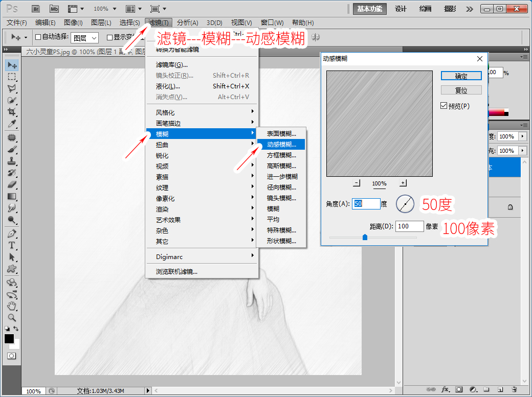Screen dimensions: 532x397
Task: Select the Spot Healing Brush tool
Action: click(12, 137)
